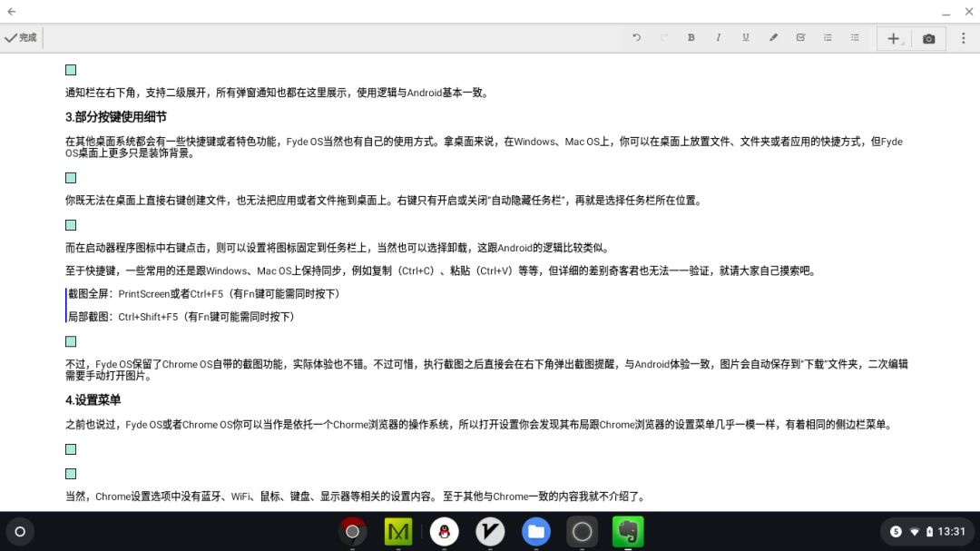Screen dimensions: 980x551
Task: Open camera to add photo
Action: [928, 38]
